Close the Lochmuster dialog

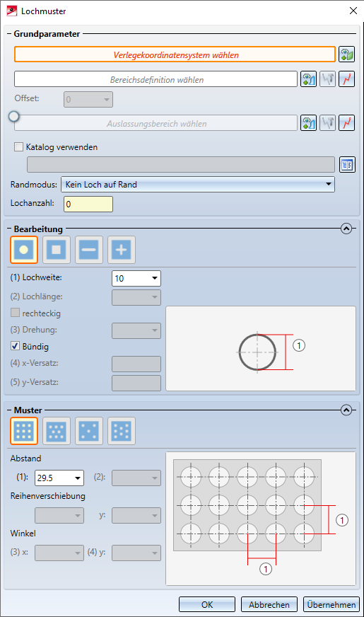point(353,11)
